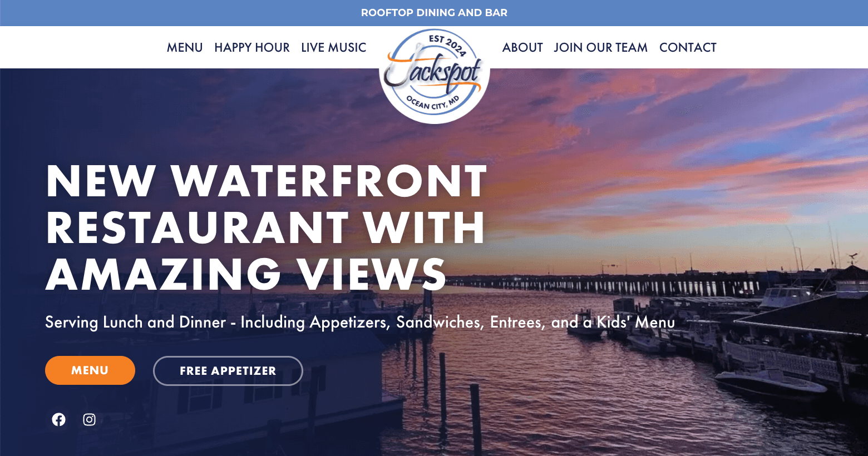Image resolution: width=868 pixels, height=456 pixels.
Task: Click the Serving Lunch and Dinner subtitle
Action: pyautogui.click(x=360, y=322)
